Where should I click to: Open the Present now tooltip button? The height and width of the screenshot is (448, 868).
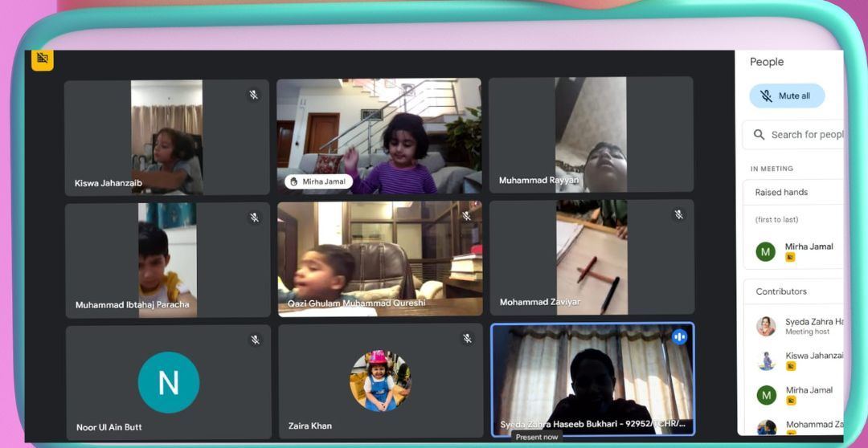click(x=537, y=437)
